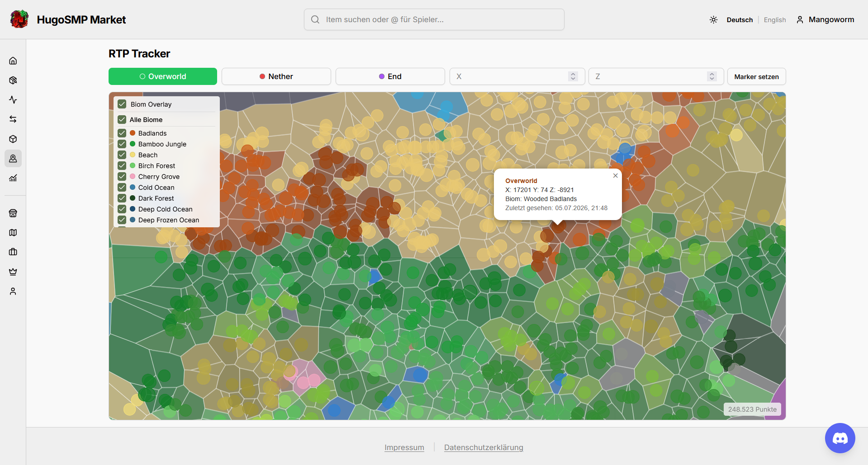Open Discord chat bubble button
868x465 pixels.
pos(840,438)
